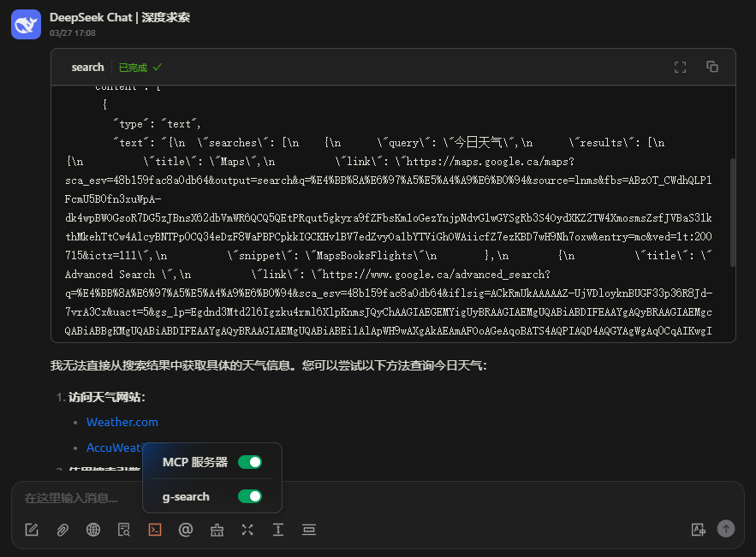Disable the g-search server toggle
756x557 pixels.
(250, 496)
